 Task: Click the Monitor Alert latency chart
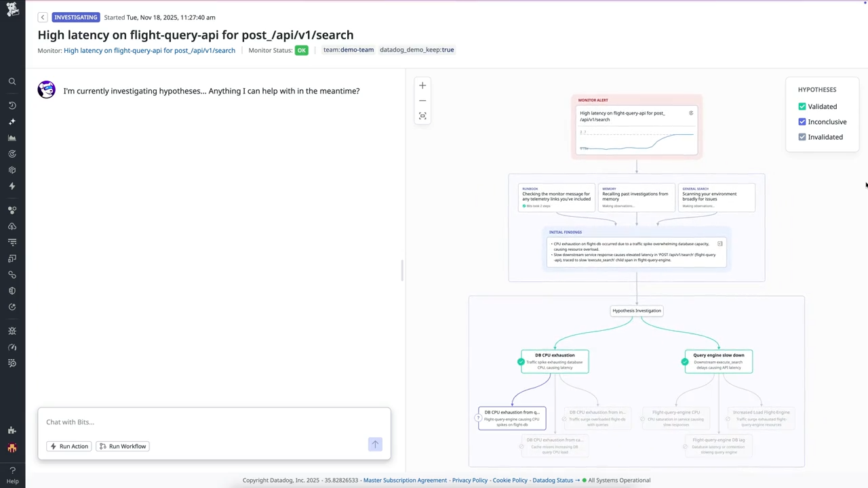click(637, 140)
